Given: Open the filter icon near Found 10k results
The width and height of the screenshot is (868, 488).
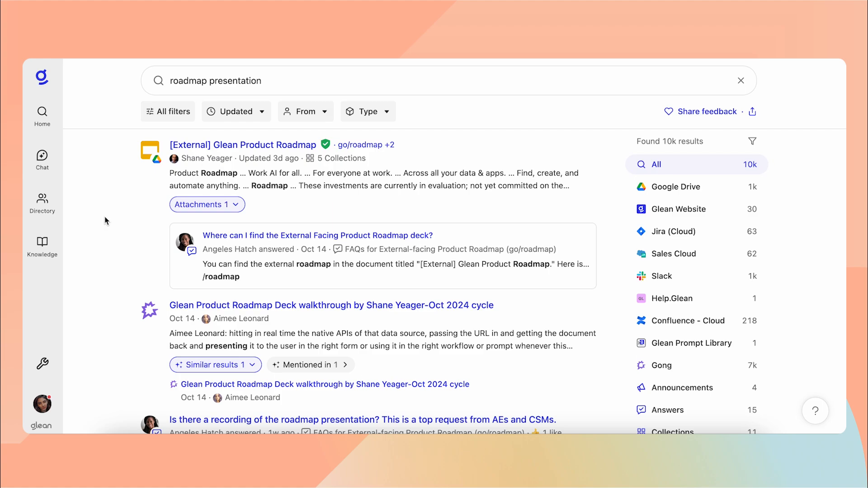Looking at the screenshot, I should coord(752,141).
